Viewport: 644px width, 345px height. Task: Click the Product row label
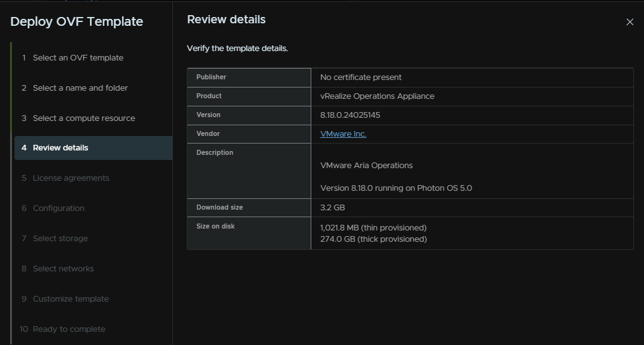click(x=209, y=96)
